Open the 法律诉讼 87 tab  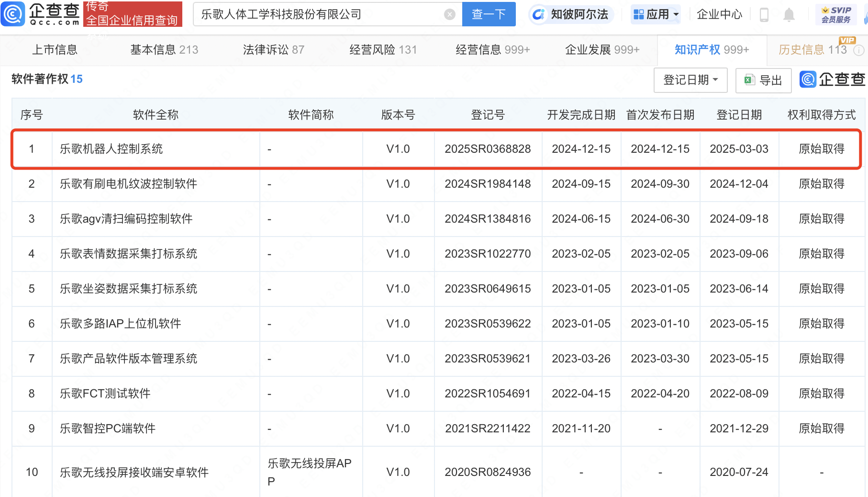pos(273,50)
